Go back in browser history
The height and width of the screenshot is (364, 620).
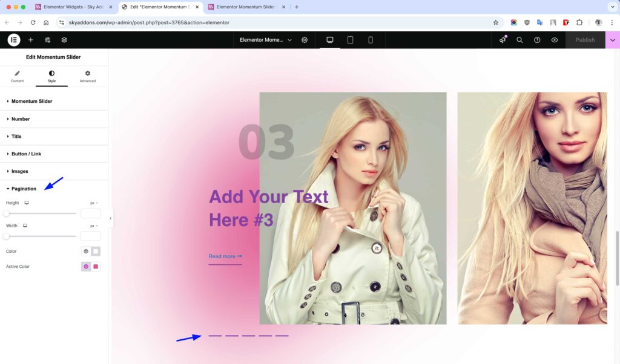[7, 22]
